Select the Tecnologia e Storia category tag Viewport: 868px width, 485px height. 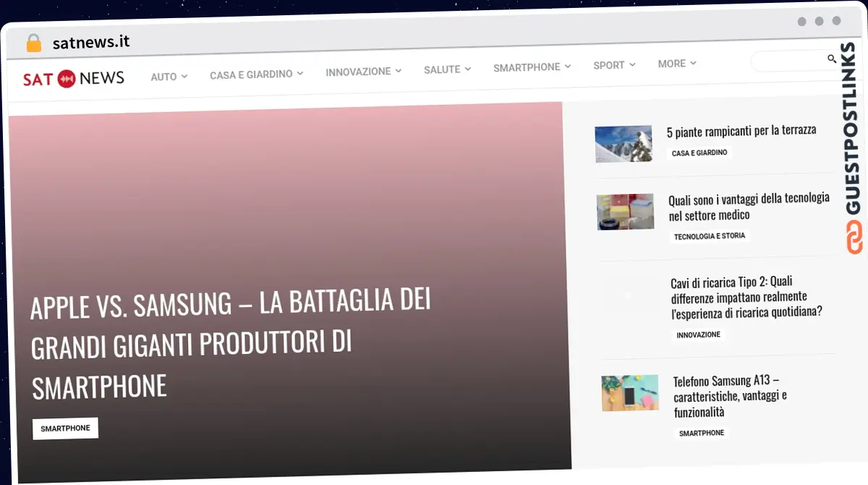click(x=709, y=236)
